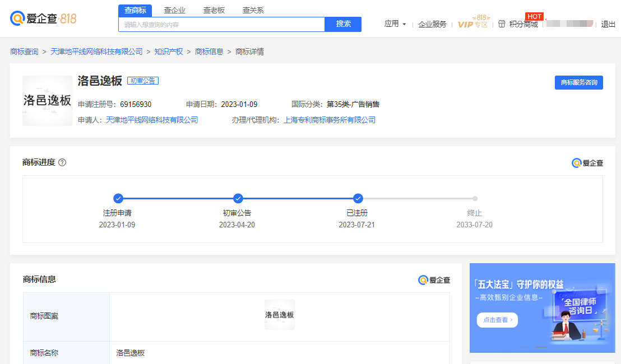Go to 商标查询 breadcrumb
Image resolution: width=621 pixels, height=364 pixels.
(24, 52)
